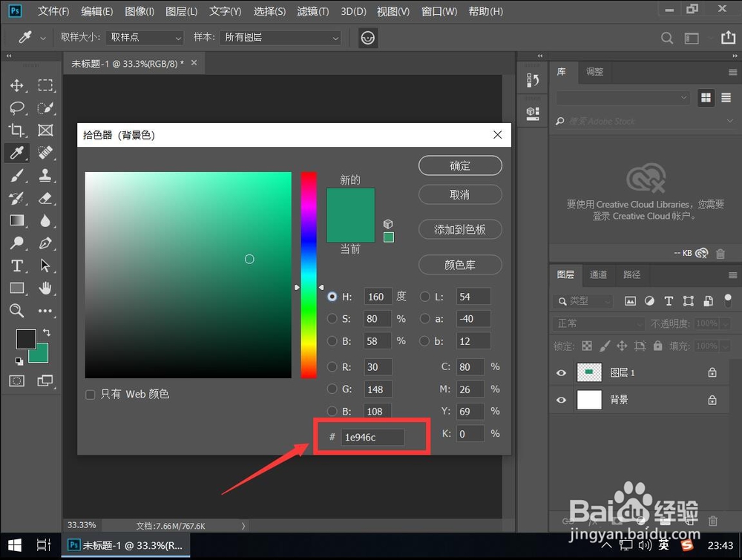Viewport: 742px width, 560px height.
Task: Click the 确定 button
Action: (x=460, y=165)
